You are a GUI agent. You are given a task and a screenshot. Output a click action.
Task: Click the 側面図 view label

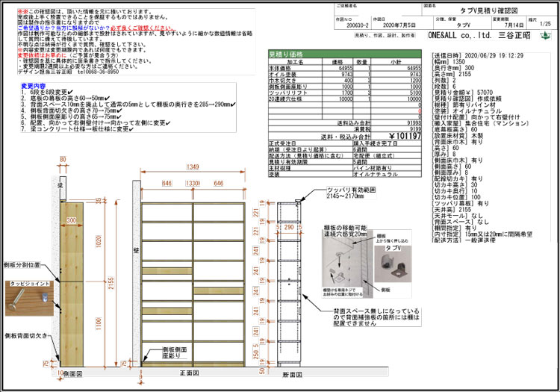pos(73,374)
